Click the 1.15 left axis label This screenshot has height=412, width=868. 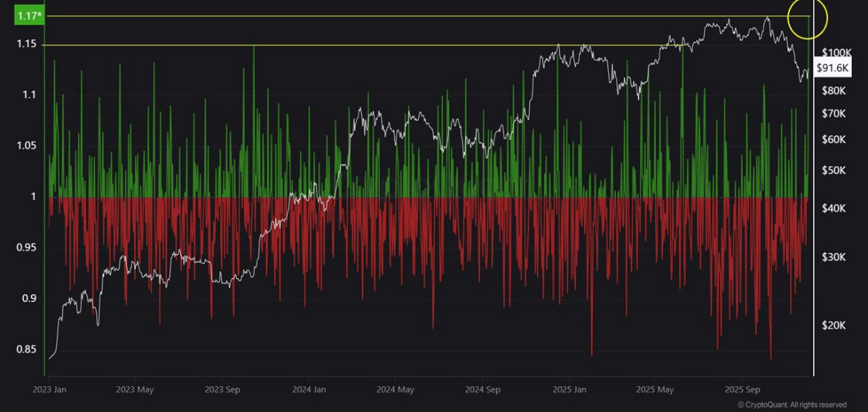click(x=27, y=44)
